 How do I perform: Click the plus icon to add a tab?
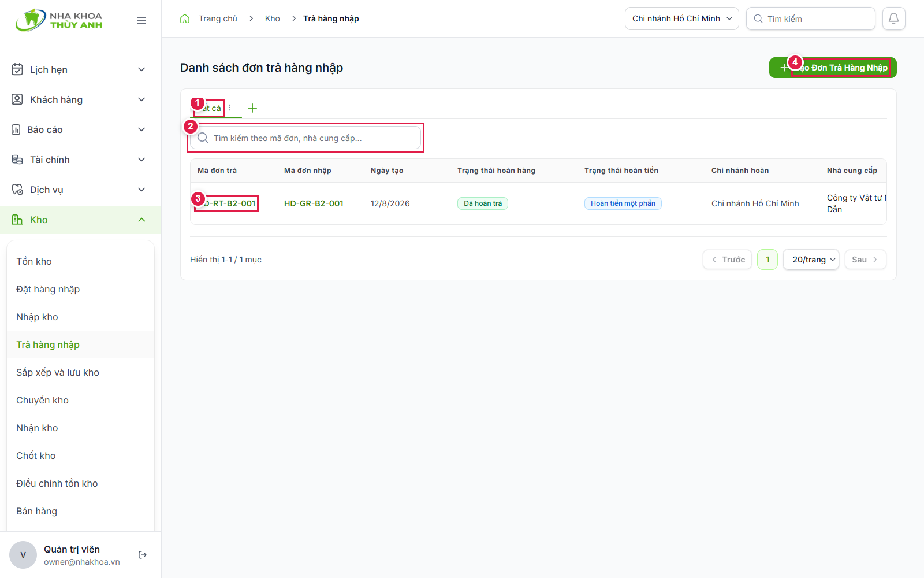point(252,108)
